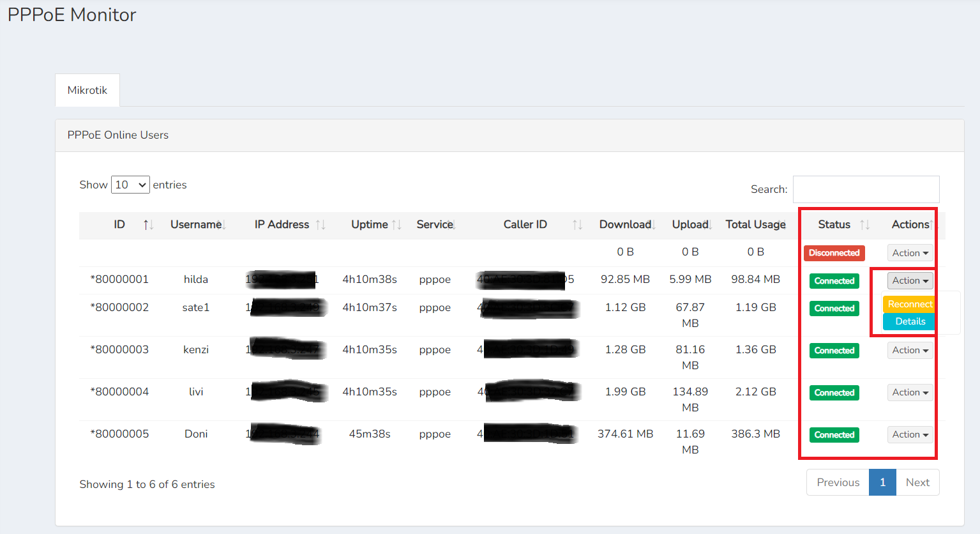This screenshot has height=534, width=980.
Task: Open Action dropdown for kenzi
Action: pos(910,350)
